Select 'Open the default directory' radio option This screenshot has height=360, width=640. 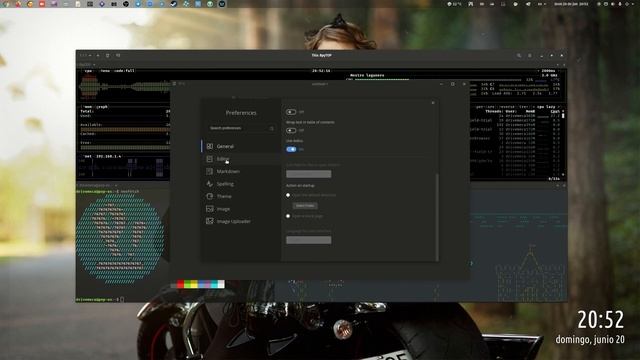click(x=288, y=195)
